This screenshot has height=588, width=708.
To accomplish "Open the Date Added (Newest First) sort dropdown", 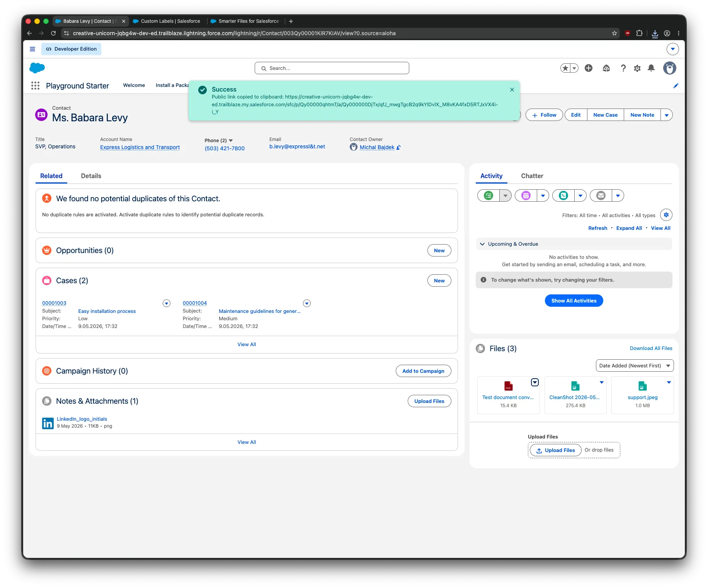I will 635,365.
